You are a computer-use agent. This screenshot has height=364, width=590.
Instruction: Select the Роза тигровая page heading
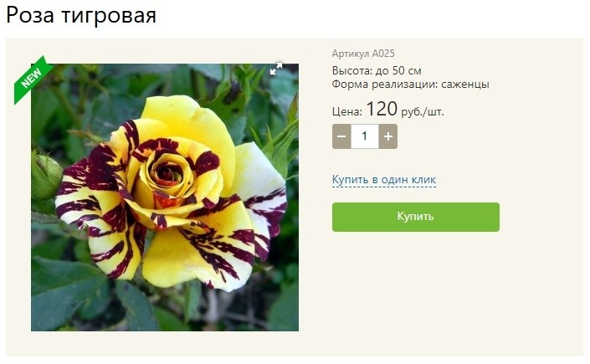(81, 16)
